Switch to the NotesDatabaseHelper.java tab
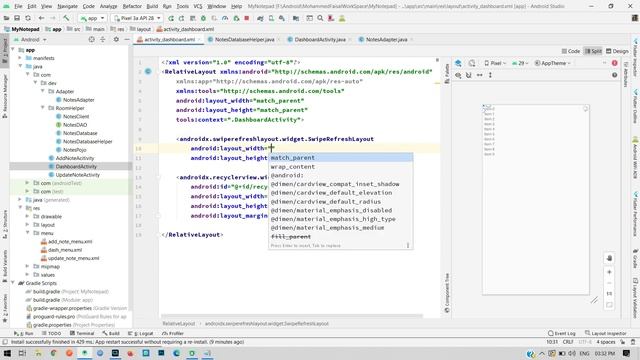 coord(244,40)
